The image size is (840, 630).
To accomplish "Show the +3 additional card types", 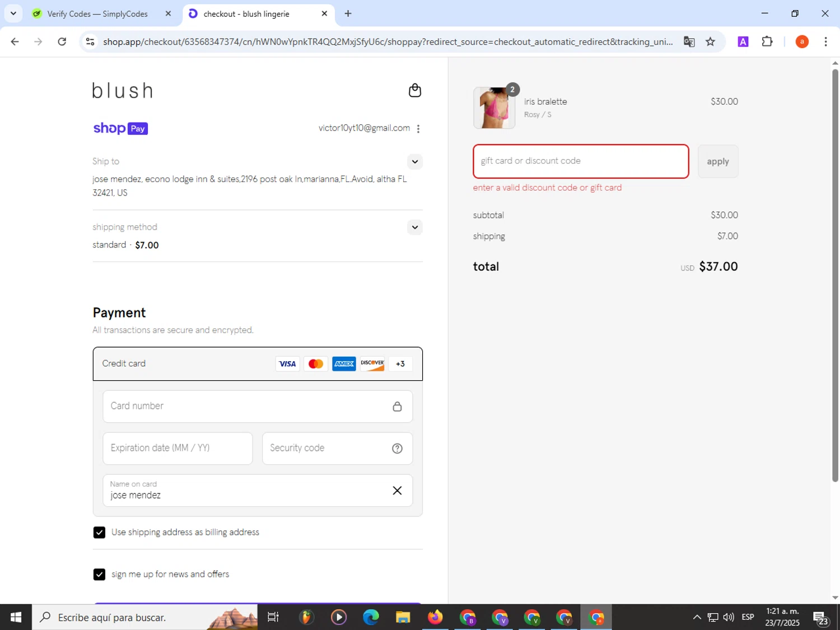I will (x=400, y=364).
